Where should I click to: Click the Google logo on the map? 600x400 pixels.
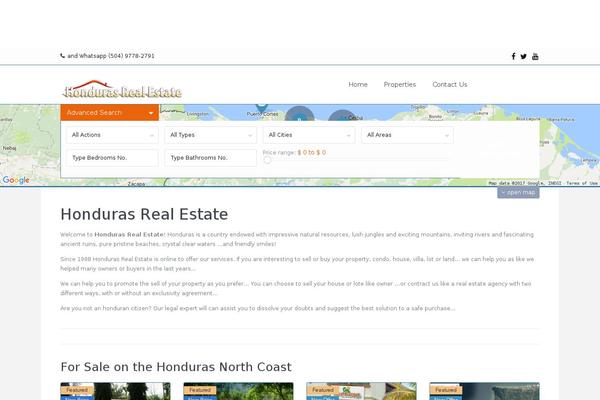16,180
